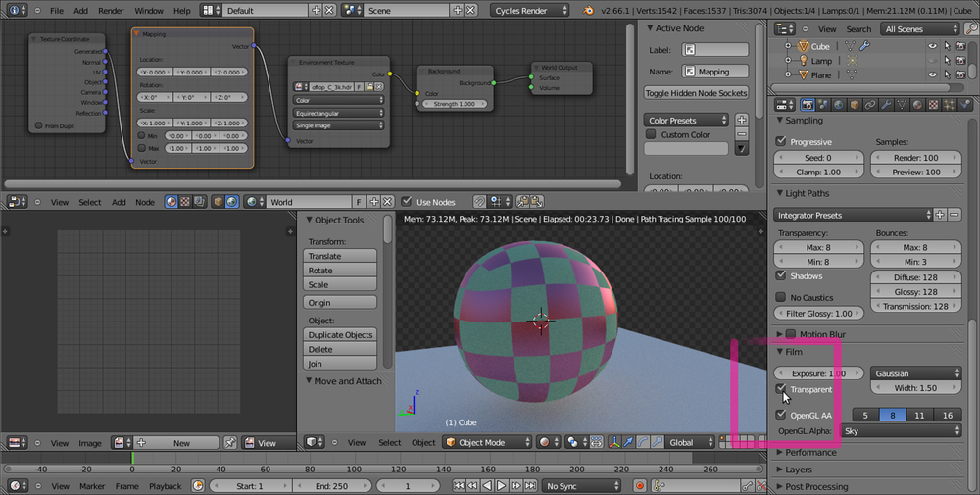Viewport: 980px width, 495px height.
Task: Open the Modifiers wrench properties tab
Action: pyautogui.click(x=886, y=105)
